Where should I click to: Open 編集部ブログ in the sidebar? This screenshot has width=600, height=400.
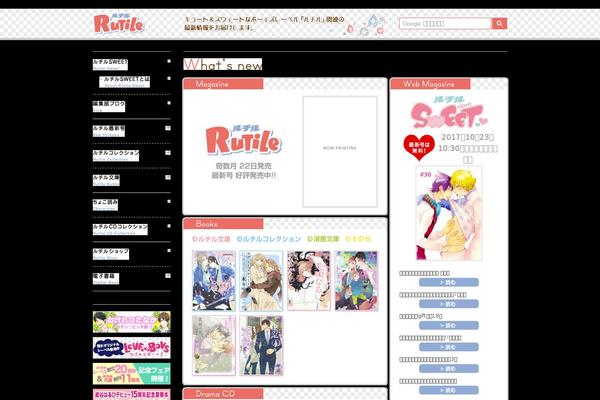(109, 106)
